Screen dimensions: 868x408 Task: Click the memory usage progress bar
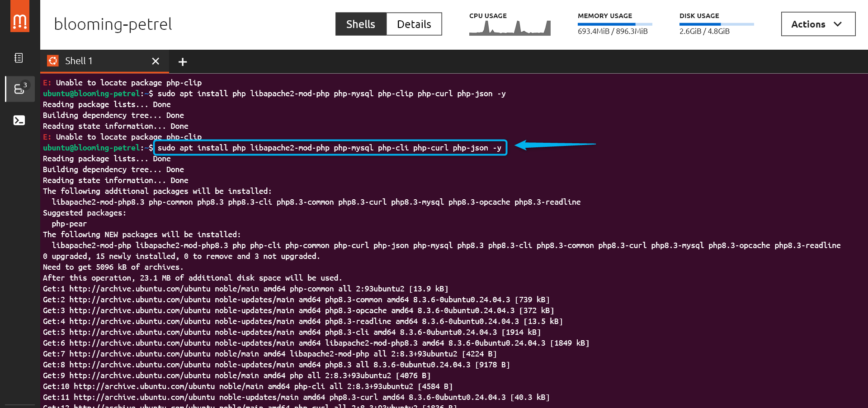tap(615, 24)
